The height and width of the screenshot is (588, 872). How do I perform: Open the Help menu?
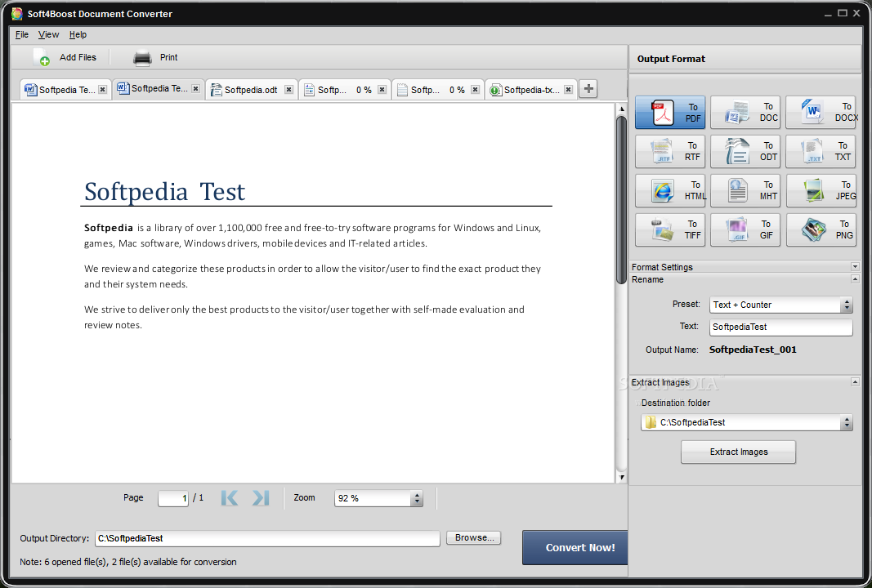coord(78,34)
